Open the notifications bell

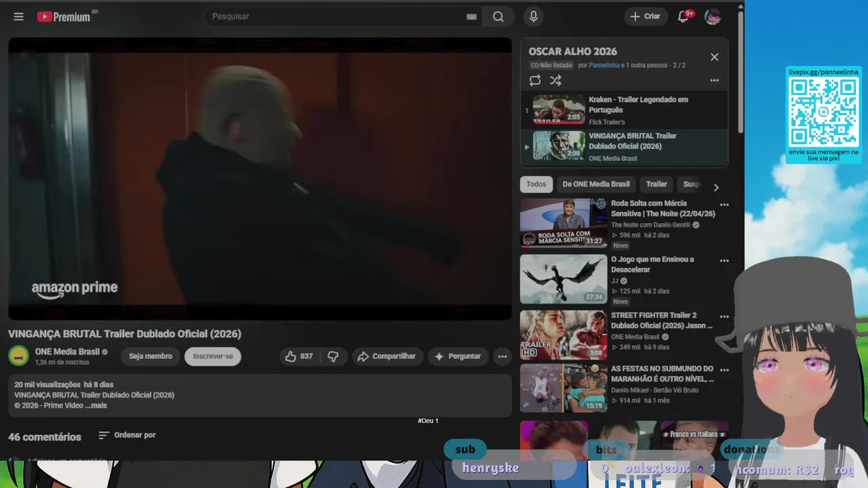coord(684,16)
